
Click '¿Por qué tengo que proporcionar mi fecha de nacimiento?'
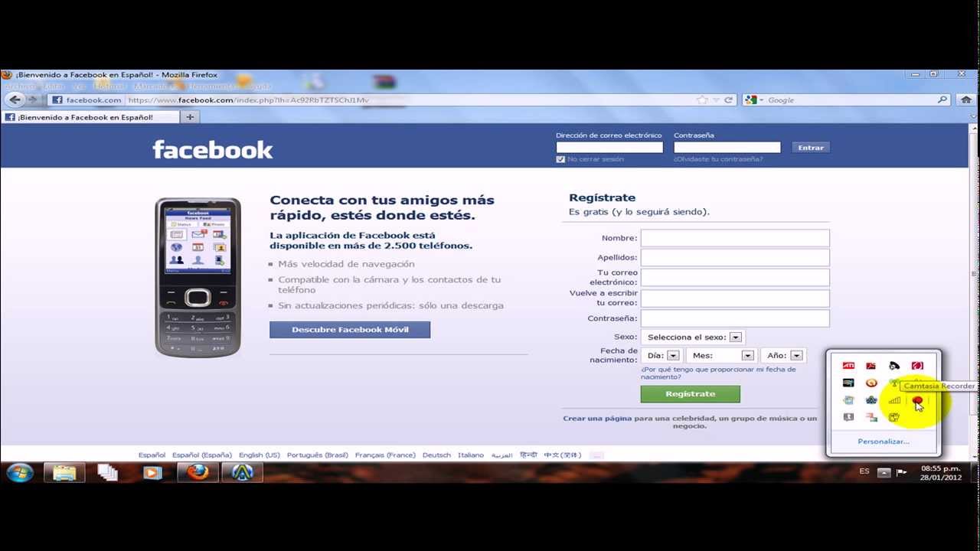(718, 373)
